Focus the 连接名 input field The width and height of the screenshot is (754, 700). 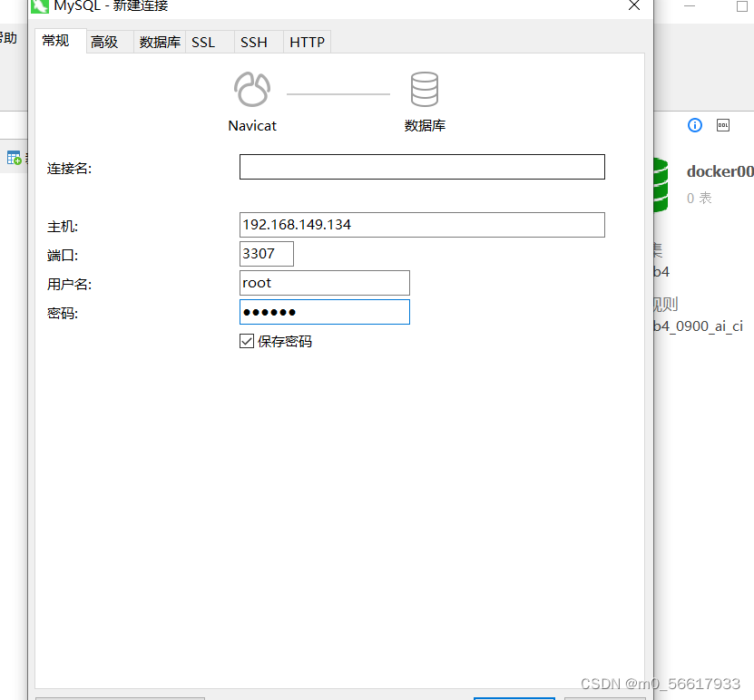point(422,167)
